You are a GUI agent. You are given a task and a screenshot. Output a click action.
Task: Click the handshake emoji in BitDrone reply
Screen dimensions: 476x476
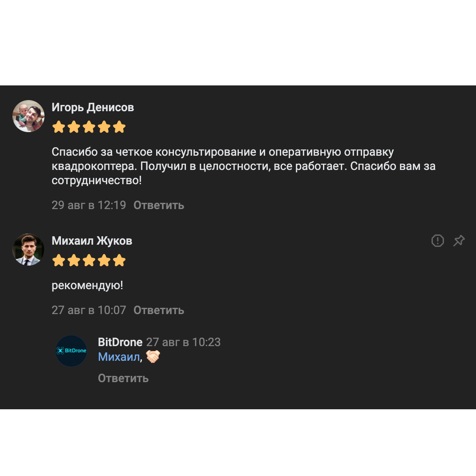[153, 356]
